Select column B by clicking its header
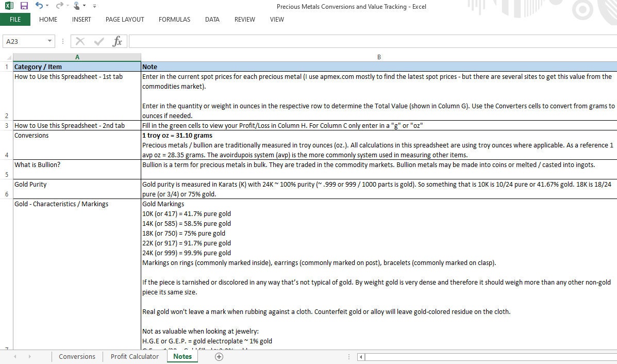The height and width of the screenshot is (364, 617). [379, 57]
